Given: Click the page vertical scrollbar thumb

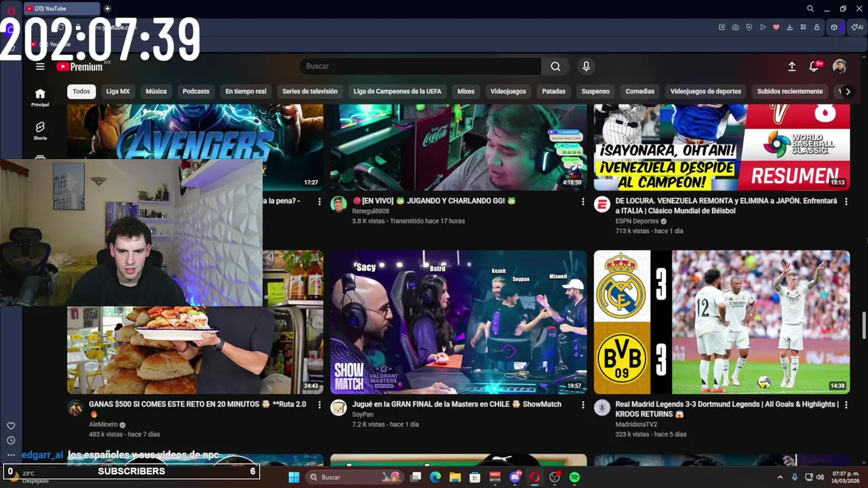Looking at the screenshot, I should (x=864, y=324).
